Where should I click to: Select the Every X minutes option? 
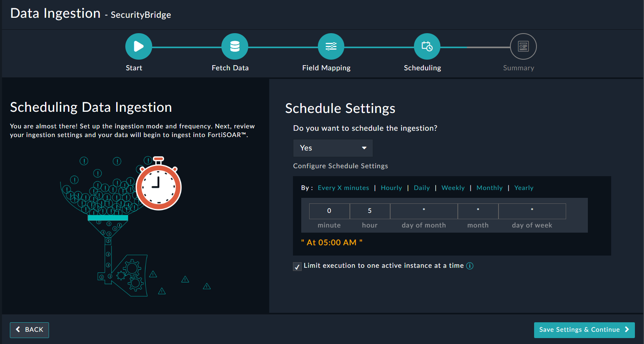[343, 188]
